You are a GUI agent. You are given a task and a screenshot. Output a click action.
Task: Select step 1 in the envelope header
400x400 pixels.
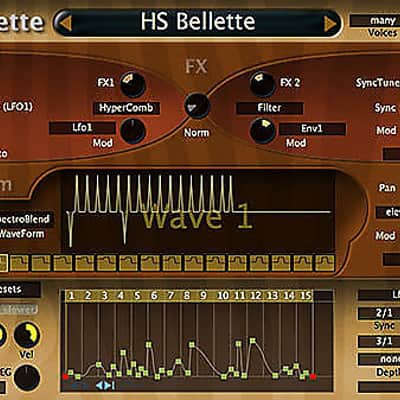point(71,296)
